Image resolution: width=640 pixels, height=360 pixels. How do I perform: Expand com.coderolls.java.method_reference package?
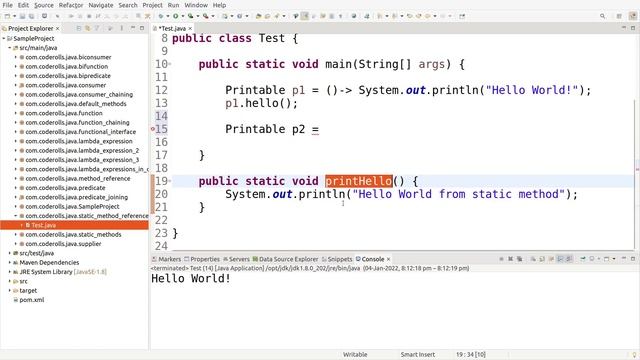point(16,178)
